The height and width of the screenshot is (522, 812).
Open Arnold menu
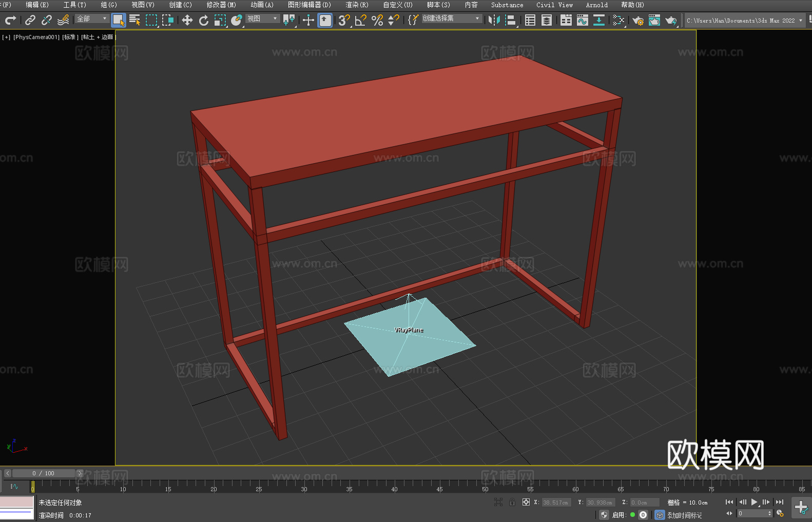(x=597, y=5)
